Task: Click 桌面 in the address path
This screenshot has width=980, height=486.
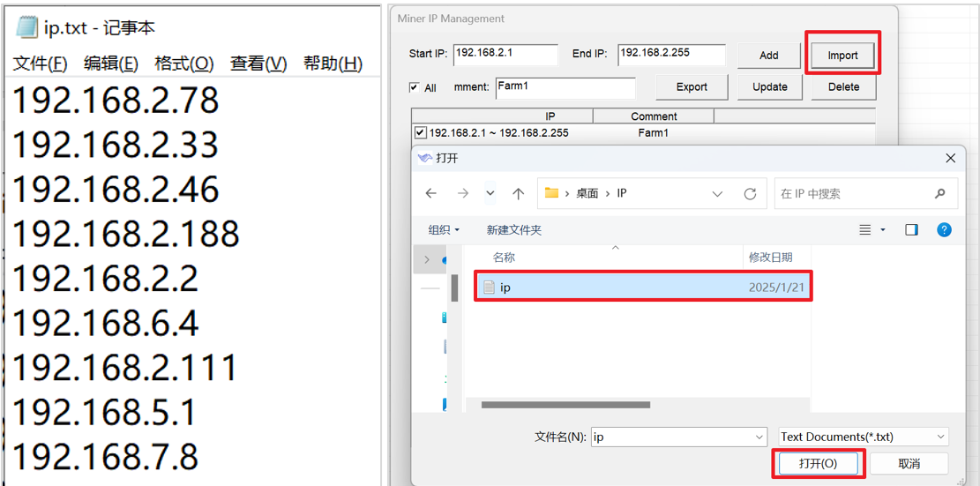Action: pyautogui.click(x=587, y=194)
